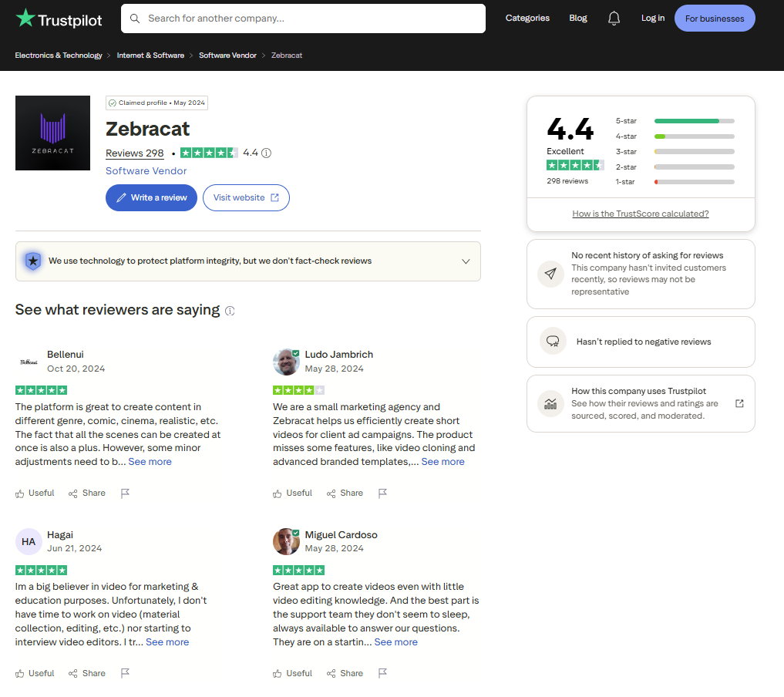Open the Categories menu
Image resolution: width=784 pixels, height=697 pixels.
[x=527, y=18]
